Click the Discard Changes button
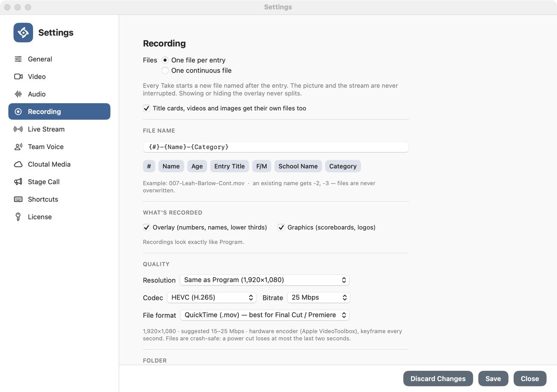The height and width of the screenshot is (392, 557). click(x=438, y=378)
